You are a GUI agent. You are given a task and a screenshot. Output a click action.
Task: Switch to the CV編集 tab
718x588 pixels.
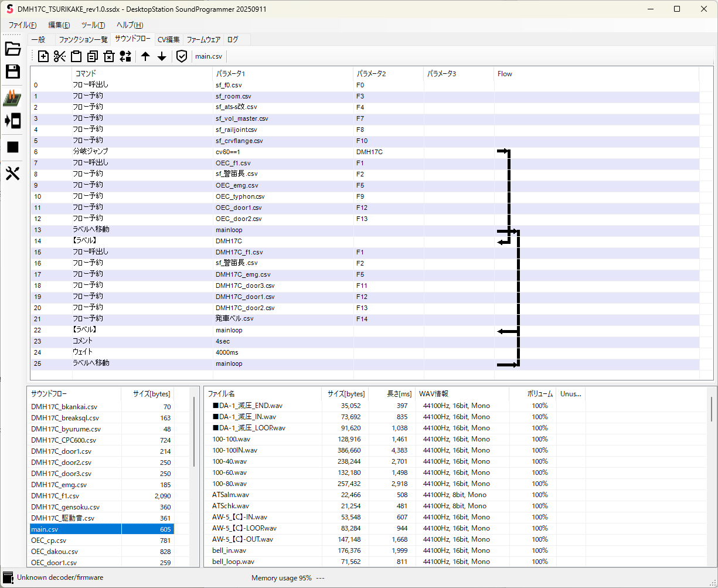point(169,40)
